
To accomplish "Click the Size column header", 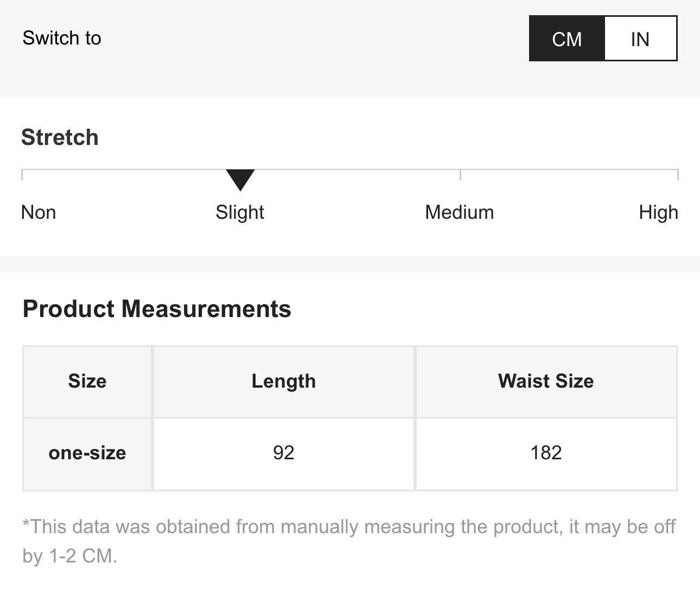I will coord(87,381).
